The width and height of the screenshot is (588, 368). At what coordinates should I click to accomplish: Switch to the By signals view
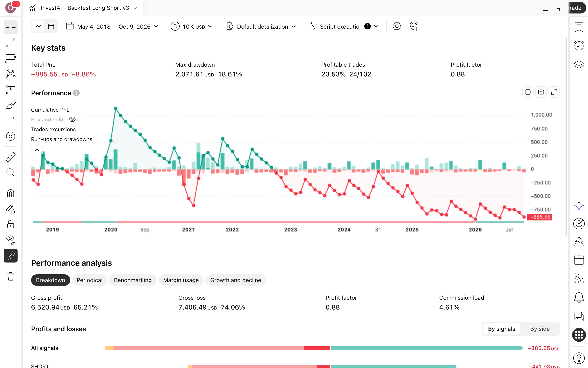tap(501, 329)
